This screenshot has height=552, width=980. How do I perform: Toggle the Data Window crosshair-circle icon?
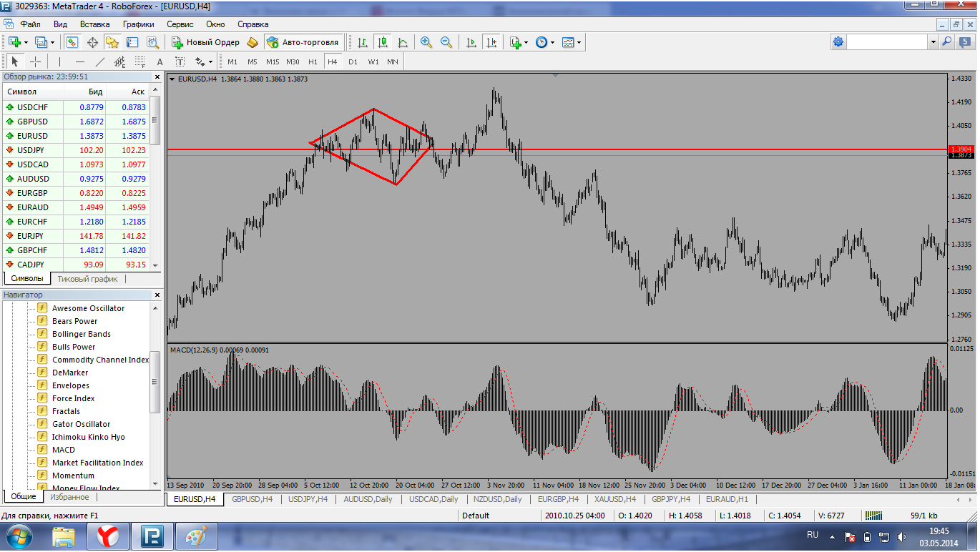tap(92, 42)
